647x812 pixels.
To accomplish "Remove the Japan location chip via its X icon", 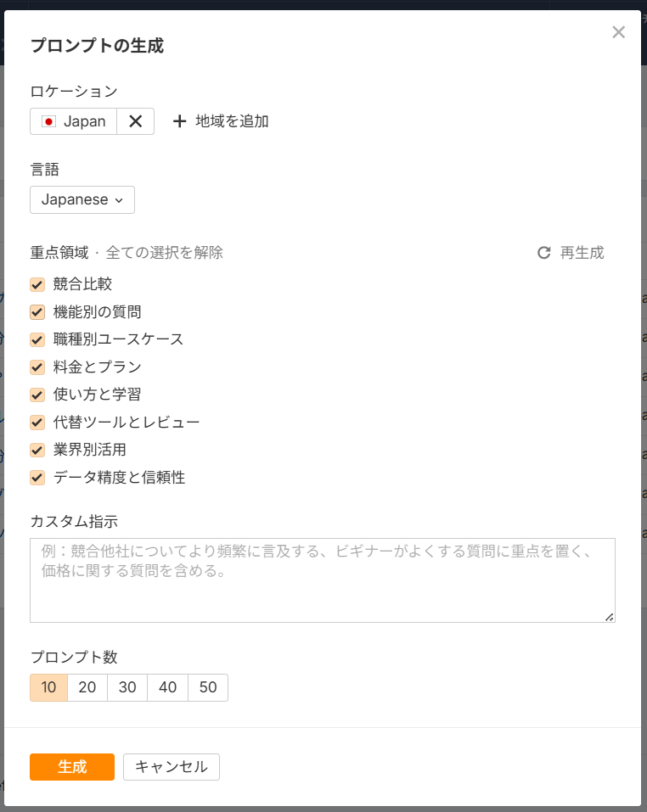I will 134,121.
